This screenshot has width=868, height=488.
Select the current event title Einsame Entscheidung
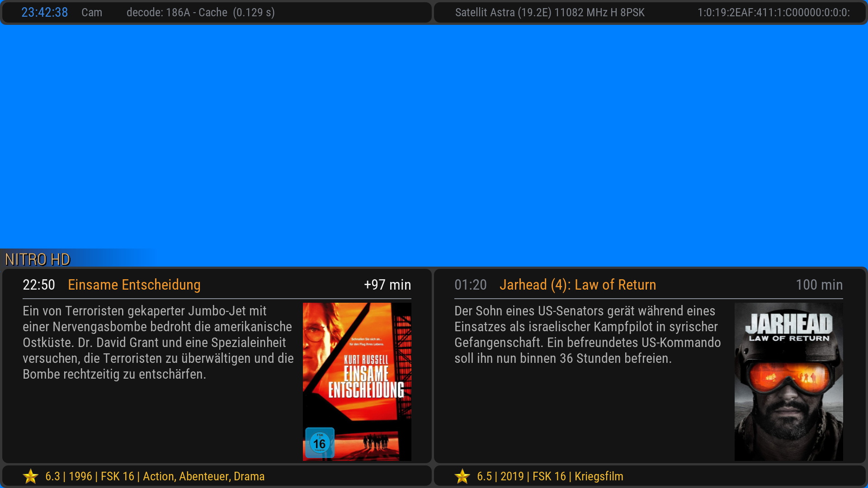(x=134, y=285)
